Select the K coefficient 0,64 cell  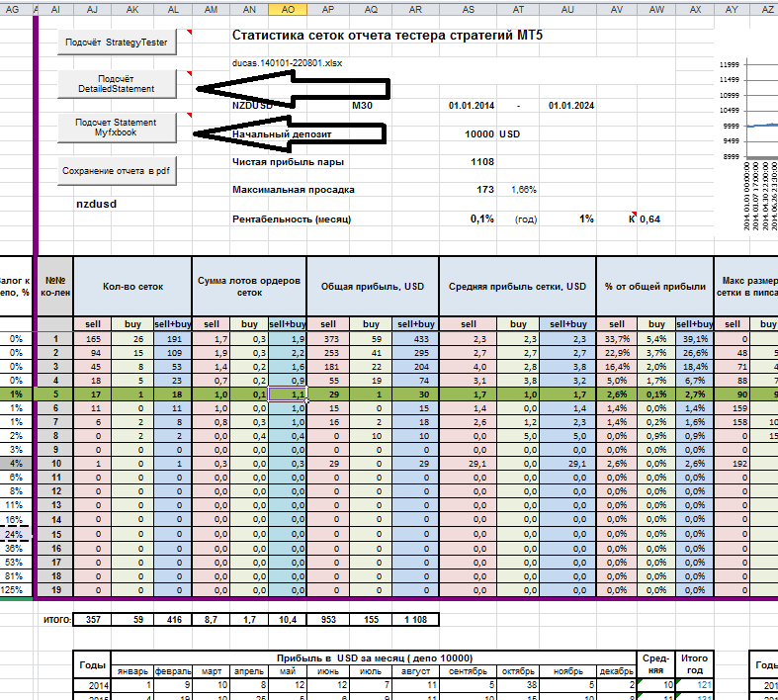click(650, 219)
